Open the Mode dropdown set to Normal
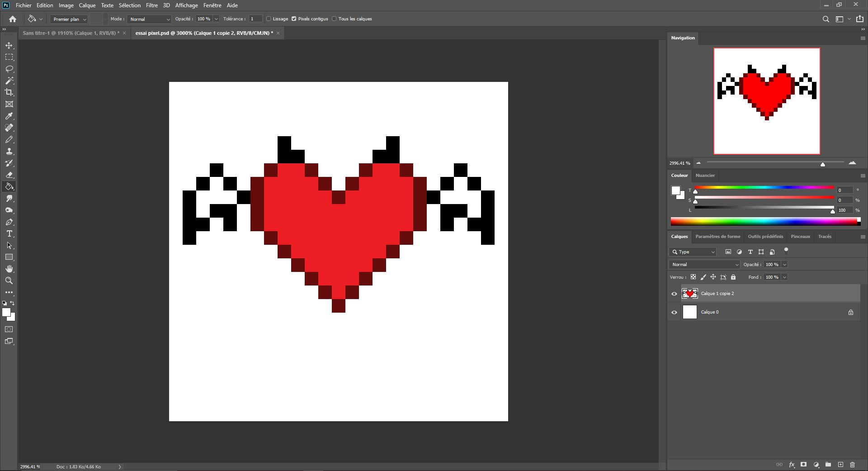Viewport: 868px width, 471px height. point(149,19)
